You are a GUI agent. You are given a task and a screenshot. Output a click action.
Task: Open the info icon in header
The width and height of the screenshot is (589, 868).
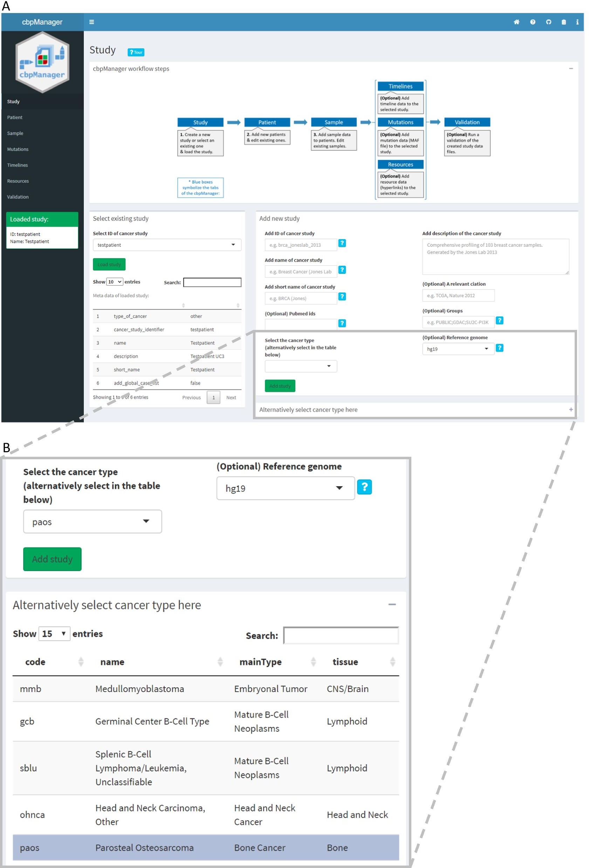tap(577, 22)
